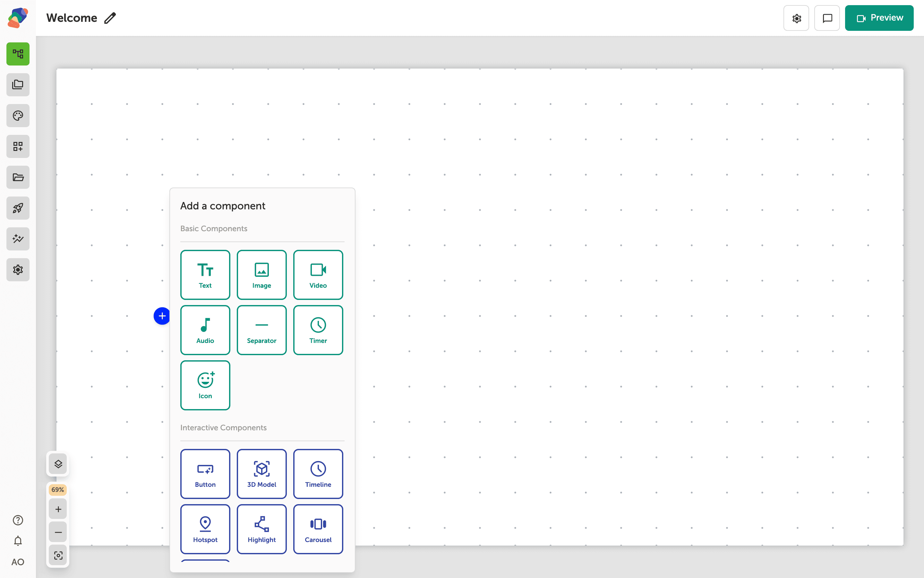924x578 pixels.
Task: Add a Timeline component
Action: (x=318, y=474)
